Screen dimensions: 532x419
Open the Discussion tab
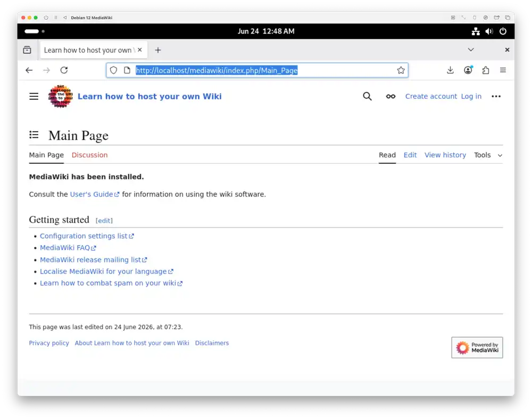point(89,155)
